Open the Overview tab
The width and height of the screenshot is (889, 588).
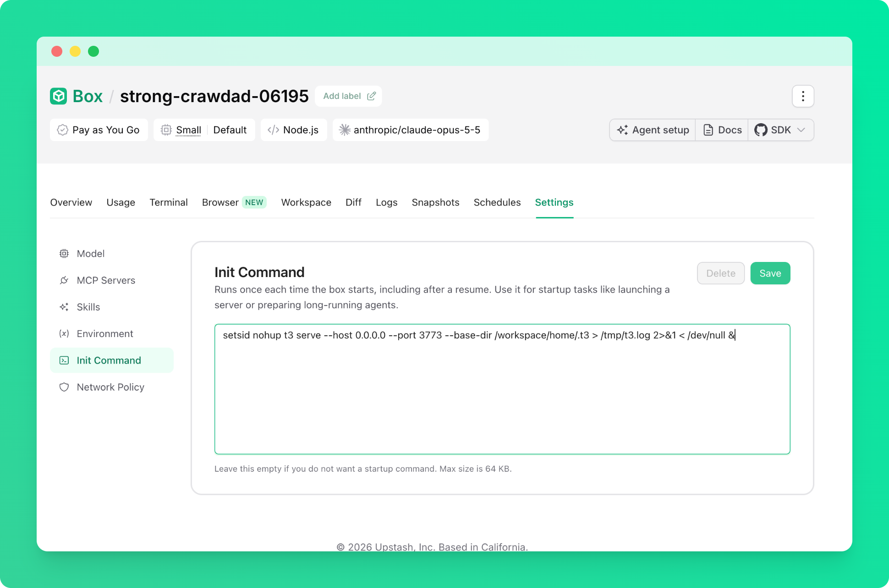71,202
